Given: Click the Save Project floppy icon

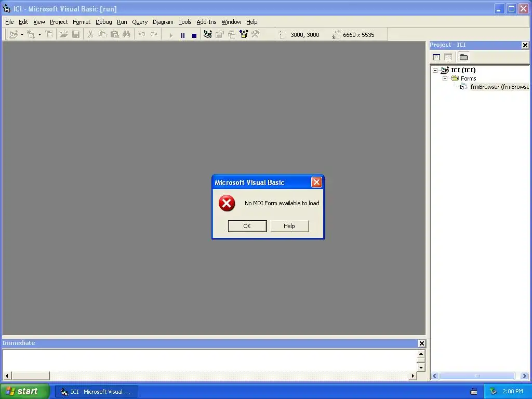Looking at the screenshot, I should [76, 34].
